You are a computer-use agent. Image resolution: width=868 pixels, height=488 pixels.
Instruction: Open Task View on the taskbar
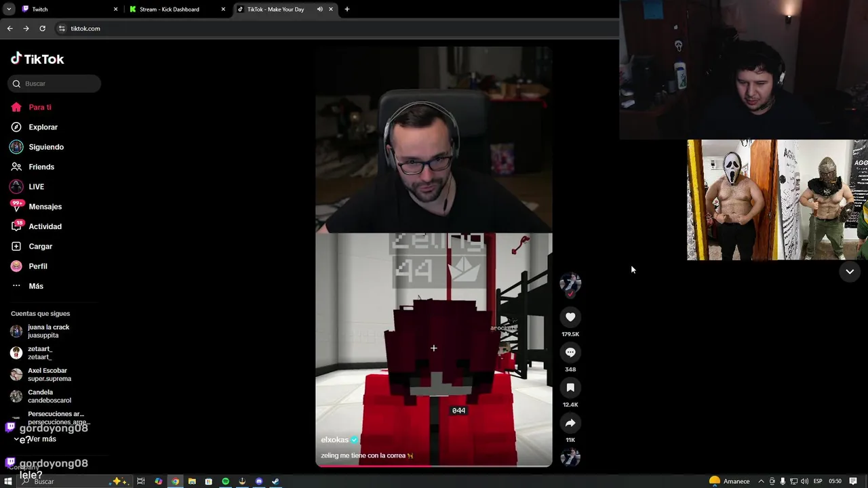[x=141, y=481]
